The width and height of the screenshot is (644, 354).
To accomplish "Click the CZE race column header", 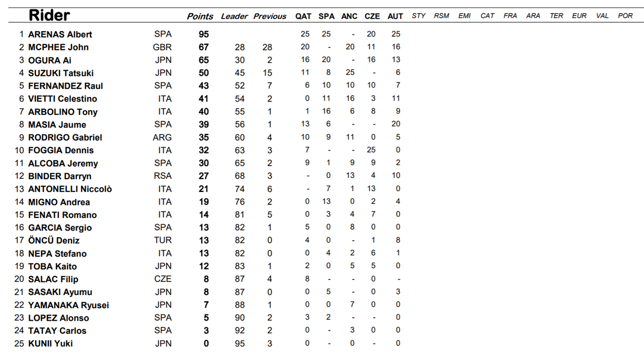I will (372, 16).
